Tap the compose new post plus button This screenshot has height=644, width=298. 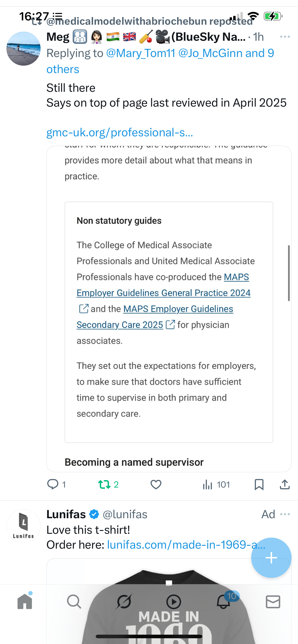(271, 558)
